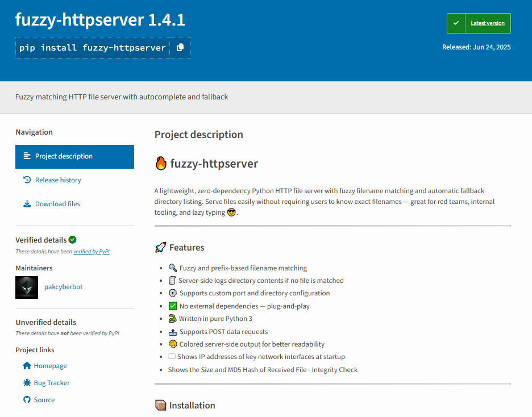Screen dimensions: 532x417
Task: Click the scroll emoji for server-side logs
Action: pyautogui.click(x=172, y=281)
